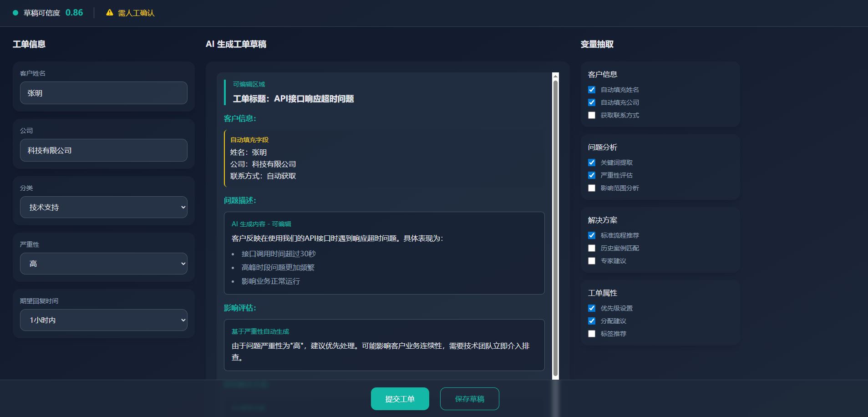Disable the 分配建议 checkbox
The image size is (868, 417).
pos(592,321)
